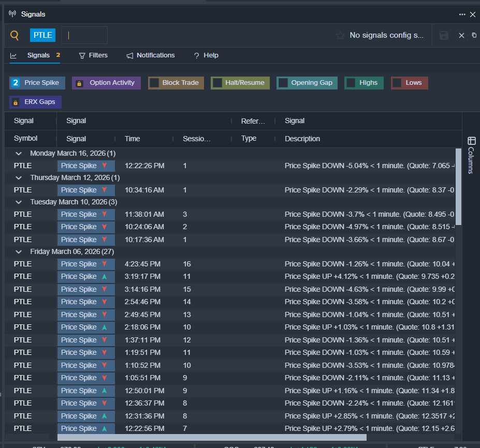Screen dimensions: 480x448
Task: Click the magnifier search icon
Action: point(14,35)
